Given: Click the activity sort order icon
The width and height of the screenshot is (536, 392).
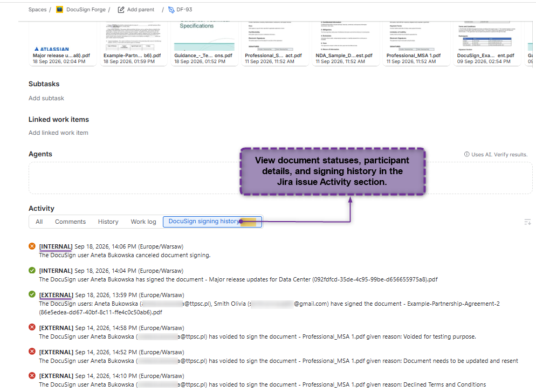Looking at the screenshot, I should [x=527, y=222].
